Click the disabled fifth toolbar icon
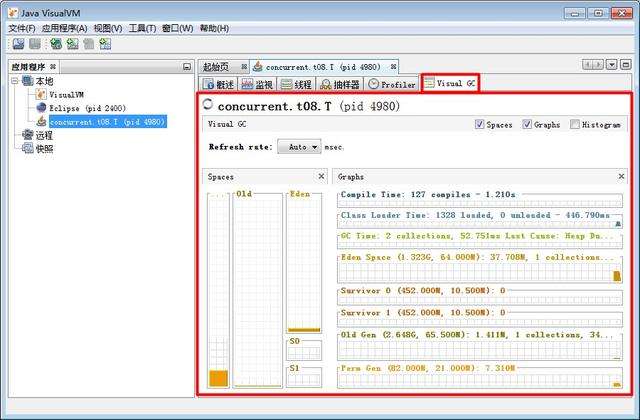The height and width of the screenshot is (420, 640). 89,44
